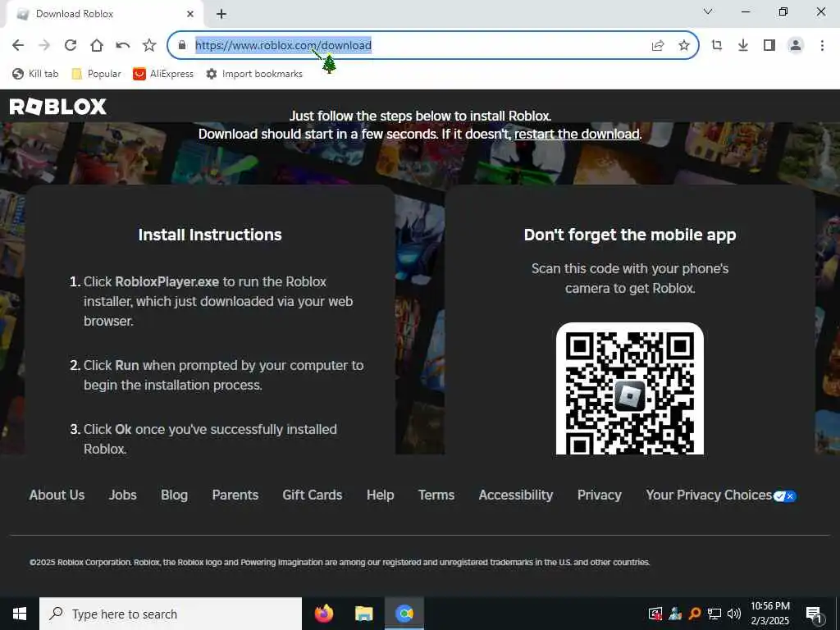Open the three-dot browser menu
Screen dimensions: 840x630
coord(822,46)
